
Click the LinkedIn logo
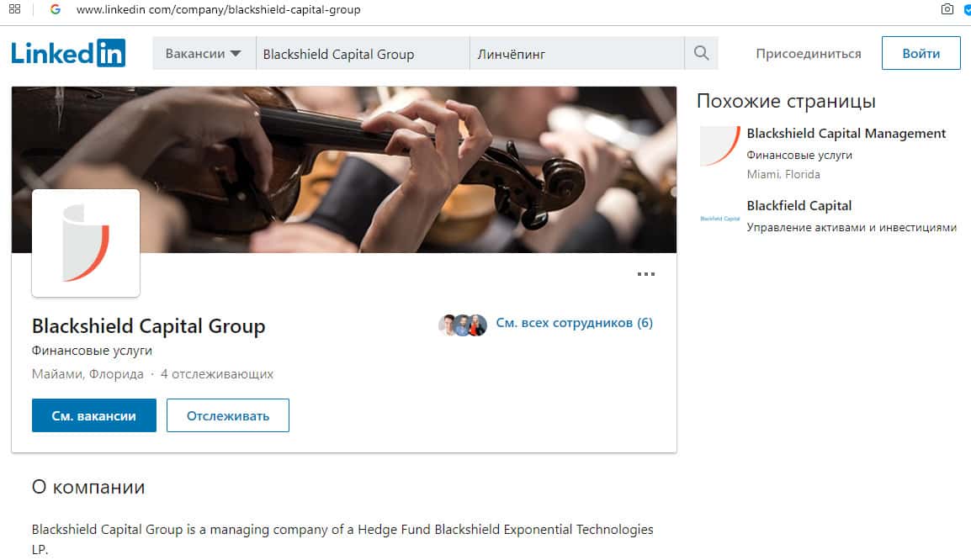click(68, 53)
